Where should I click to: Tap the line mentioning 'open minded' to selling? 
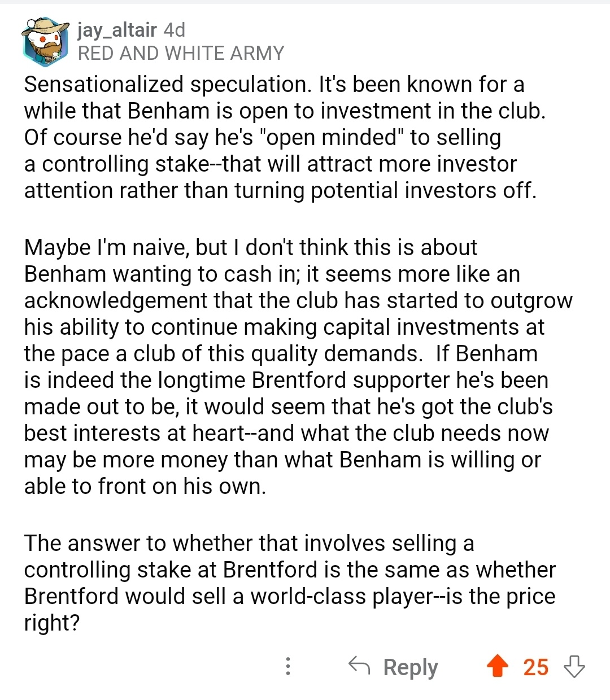(263, 137)
